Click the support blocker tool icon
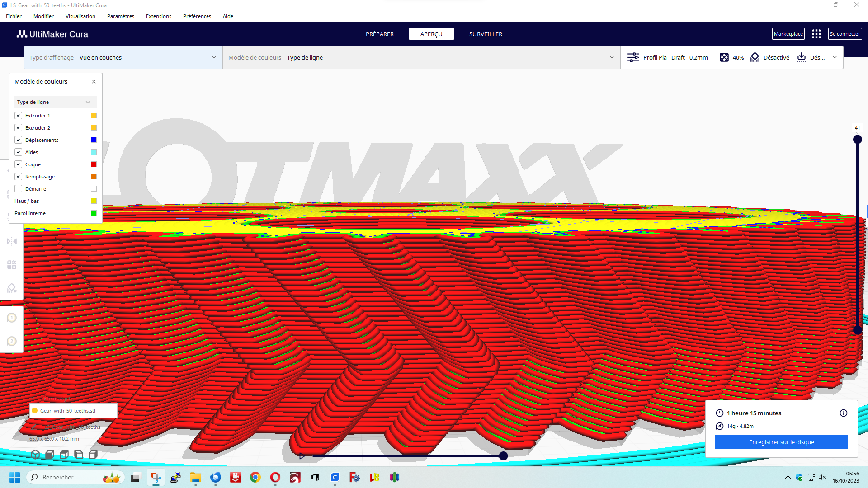 click(x=12, y=288)
